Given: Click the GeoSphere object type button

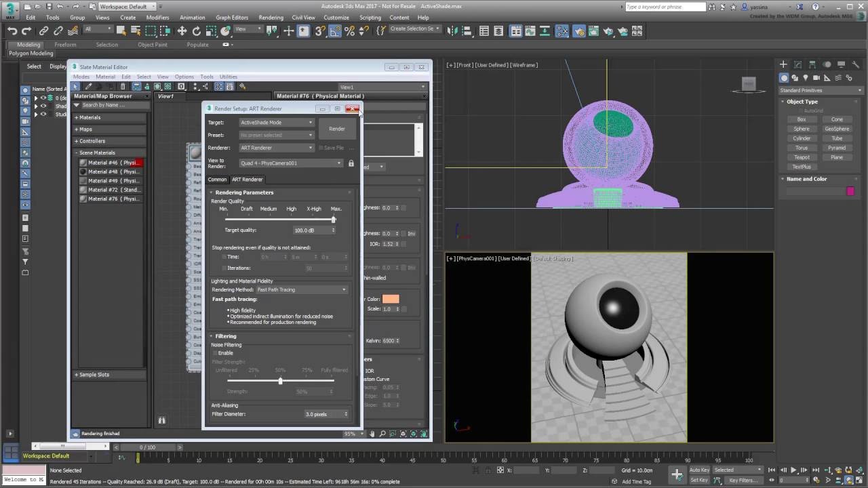Looking at the screenshot, I should coord(837,129).
